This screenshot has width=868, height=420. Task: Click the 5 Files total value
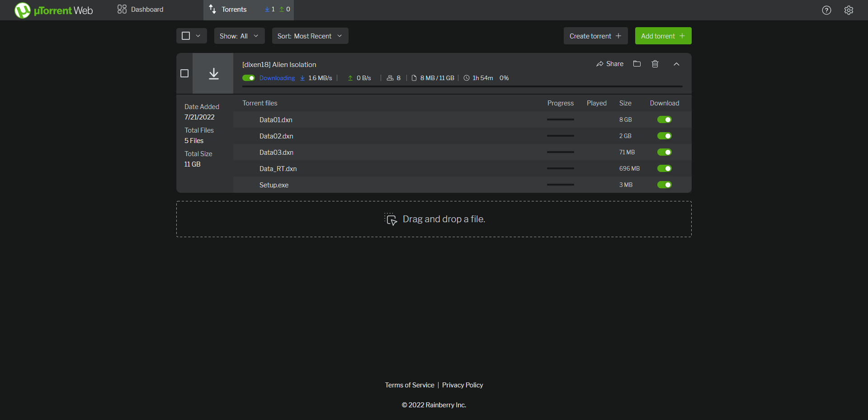[x=194, y=141]
